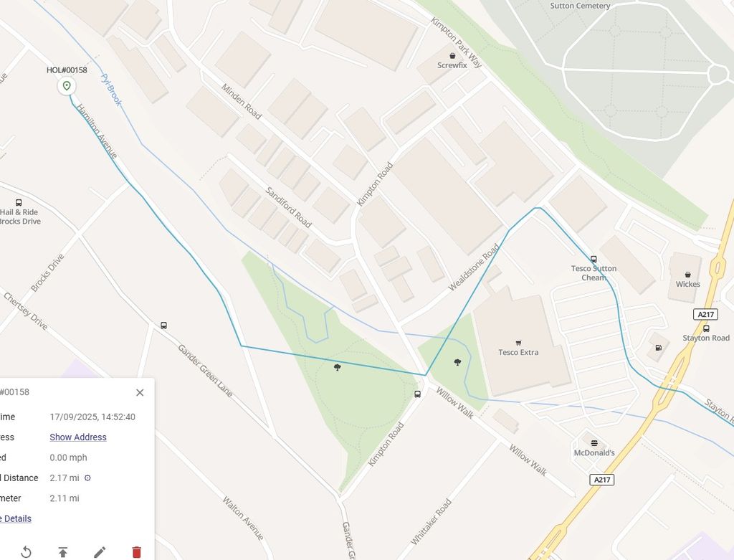Click the Gander Green Lane bus stop icon
734x560 pixels.
[163, 325]
